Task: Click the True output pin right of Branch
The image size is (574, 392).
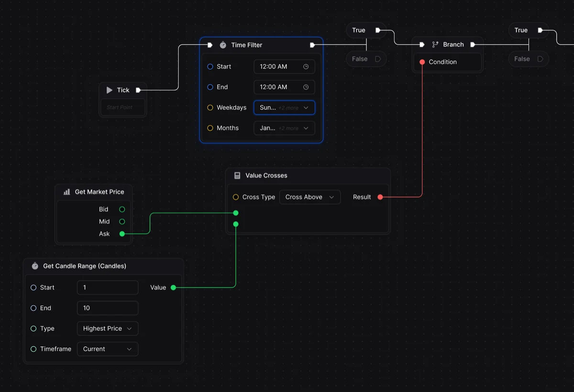Action: [540, 30]
